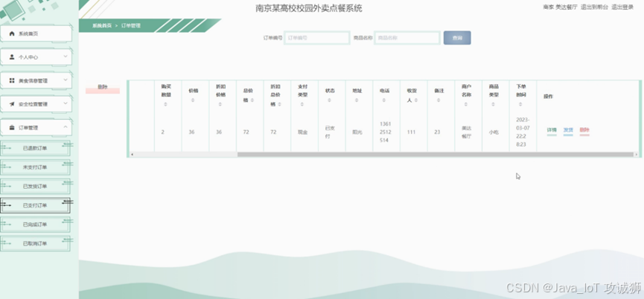Click the 价格 column cell 36
The image size is (644, 299).
191,132
